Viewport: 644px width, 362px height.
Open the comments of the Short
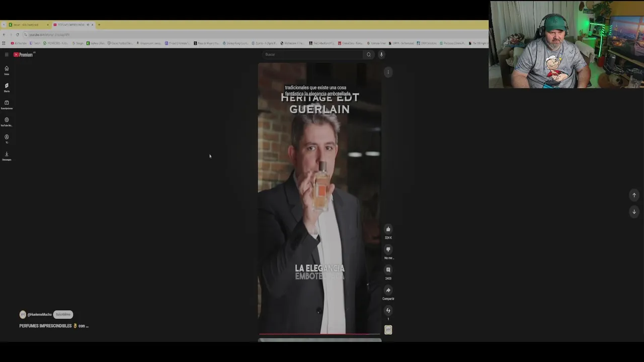(388, 270)
